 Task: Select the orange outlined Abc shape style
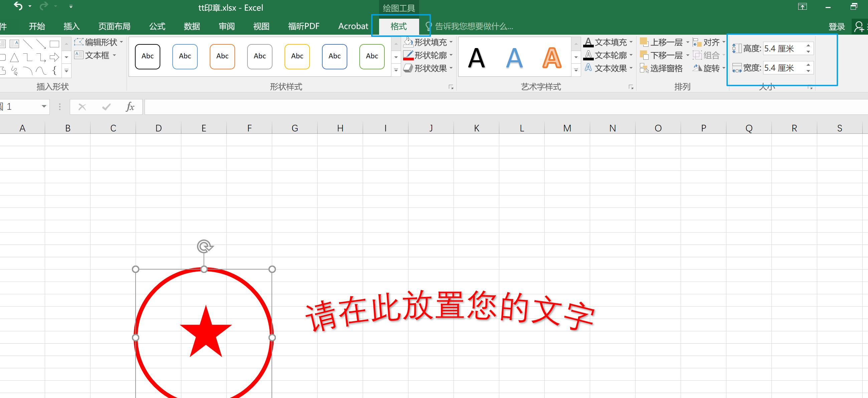pos(222,56)
